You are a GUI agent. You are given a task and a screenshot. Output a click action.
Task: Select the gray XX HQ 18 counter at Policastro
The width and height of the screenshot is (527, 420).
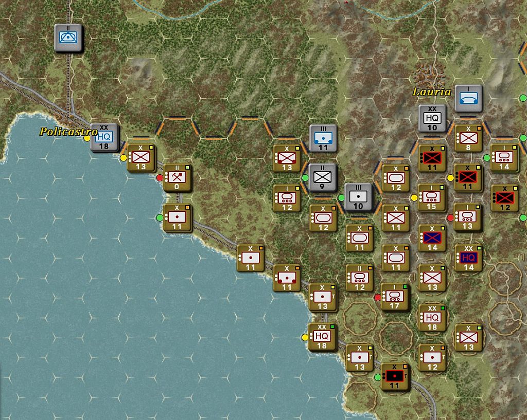104,137
